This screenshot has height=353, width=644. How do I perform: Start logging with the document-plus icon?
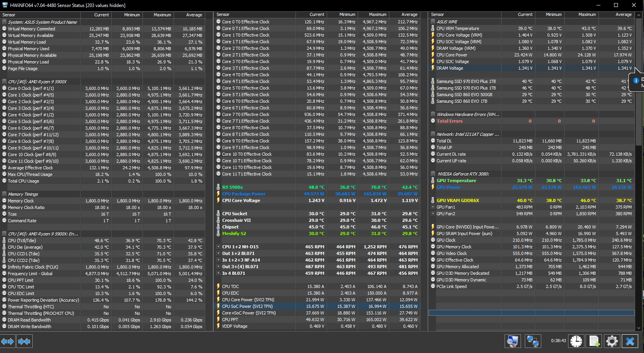594,341
